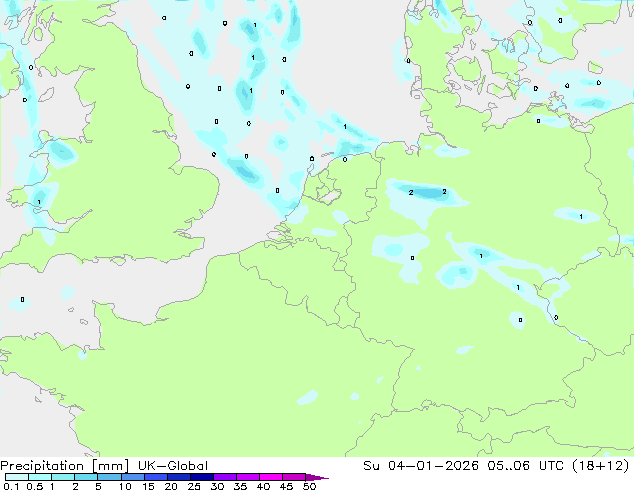Click the 45–50 mm legend swatch
This screenshot has width=634, height=490.
(294, 477)
